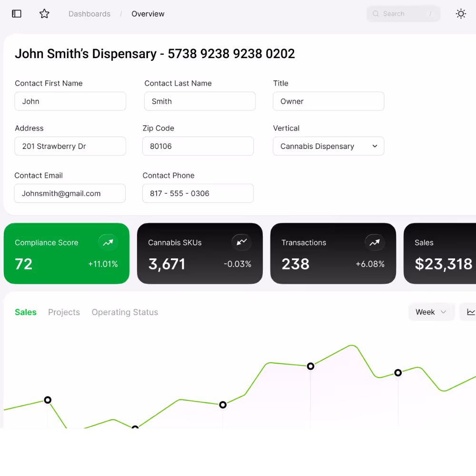Click the chart data point under Transactions
The image size is (476, 476).
pos(310,366)
